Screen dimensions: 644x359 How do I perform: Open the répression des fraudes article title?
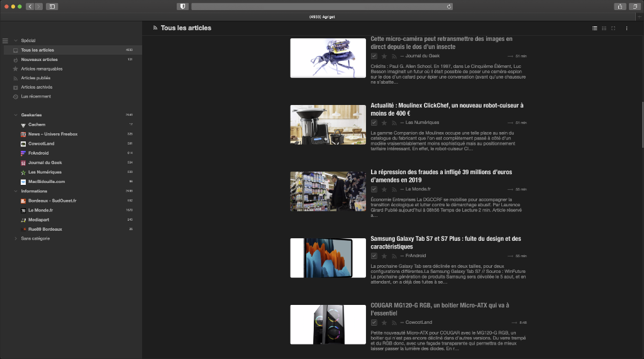(441, 176)
